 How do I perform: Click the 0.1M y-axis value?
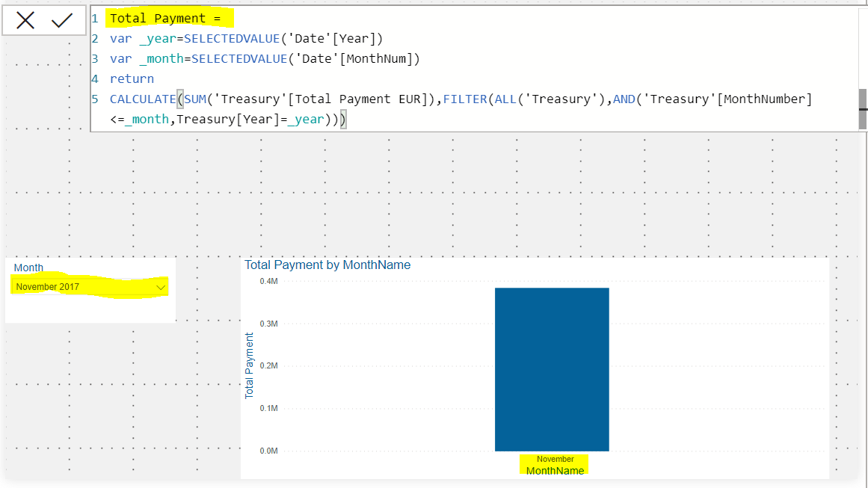click(x=268, y=408)
